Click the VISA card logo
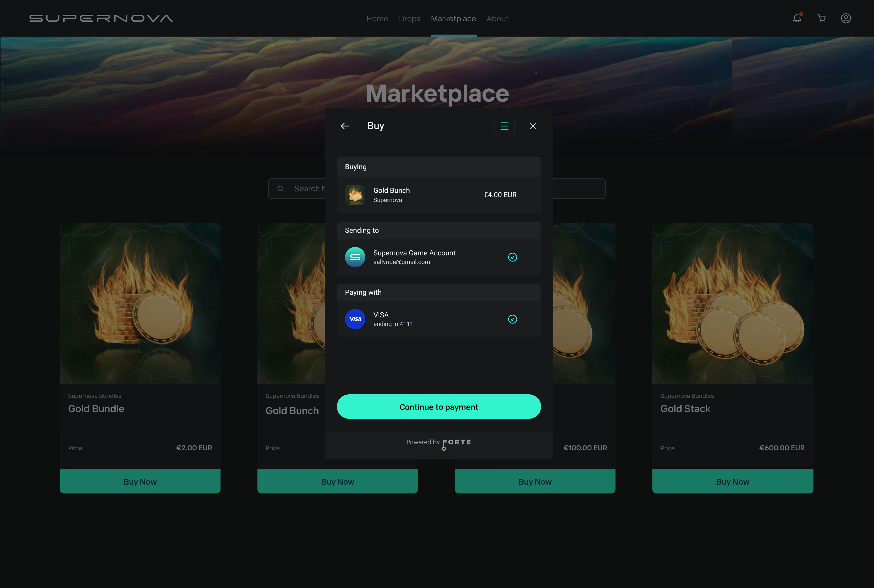This screenshot has width=878, height=588. click(355, 319)
